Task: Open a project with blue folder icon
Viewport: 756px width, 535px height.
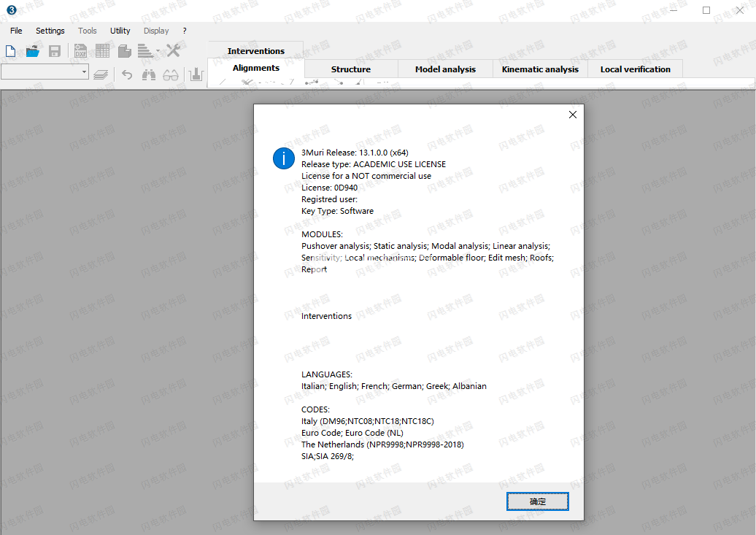Action: tap(32, 50)
